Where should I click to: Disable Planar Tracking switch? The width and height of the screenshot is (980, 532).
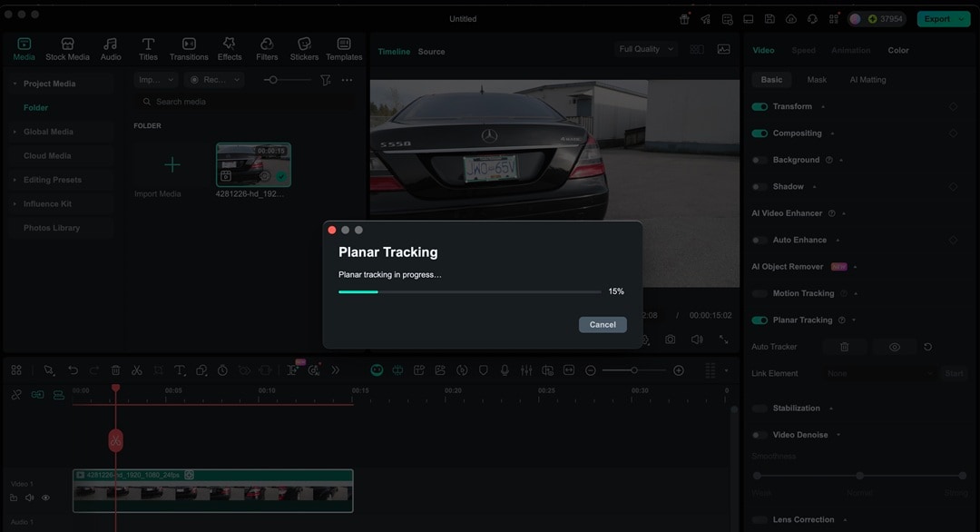[759, 320]
